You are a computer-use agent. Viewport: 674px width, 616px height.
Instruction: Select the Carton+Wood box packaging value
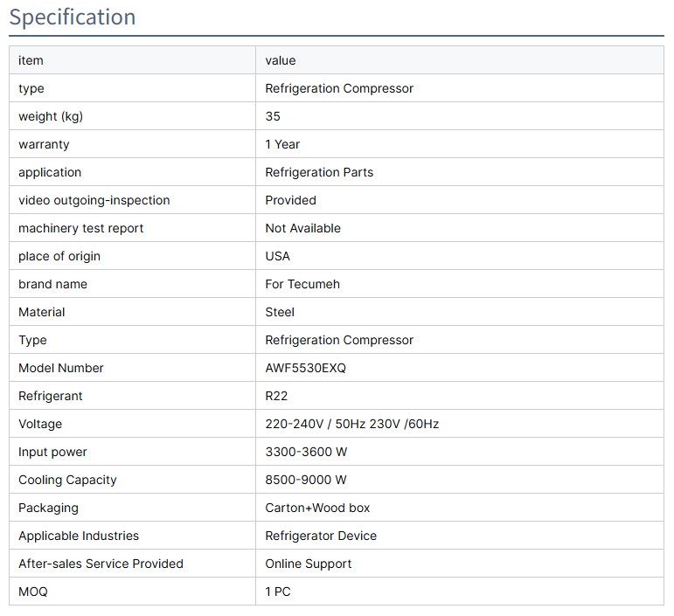click(x=317, y=508)
